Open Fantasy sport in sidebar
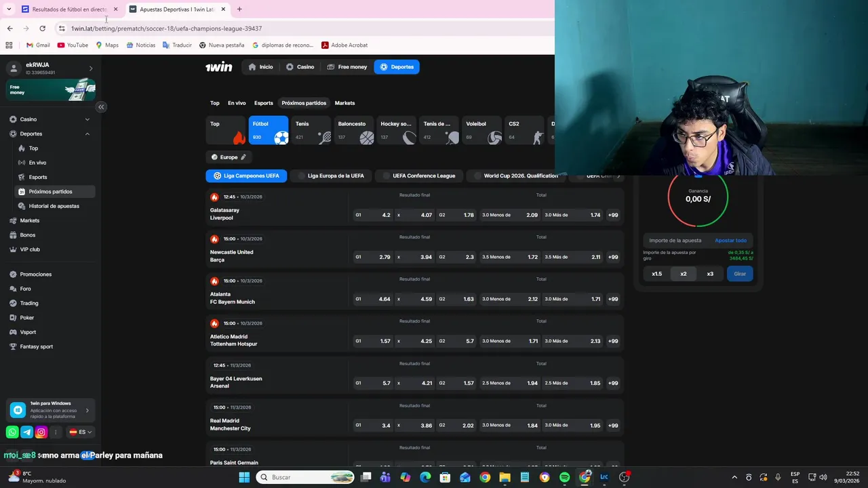868x488 pixels. [x=36, y=346]
